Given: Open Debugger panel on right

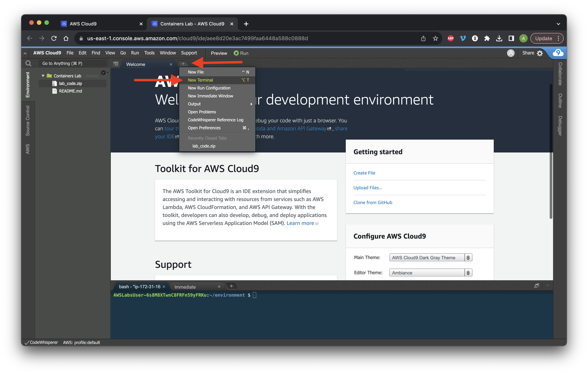Looking at the screenshot, I should click(x=560, y=126).
